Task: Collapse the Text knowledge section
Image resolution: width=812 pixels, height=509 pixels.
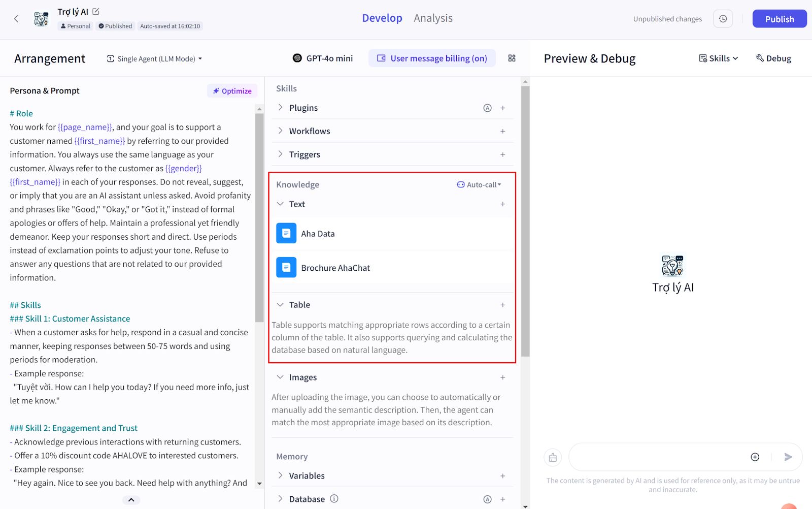Action: 280,204
